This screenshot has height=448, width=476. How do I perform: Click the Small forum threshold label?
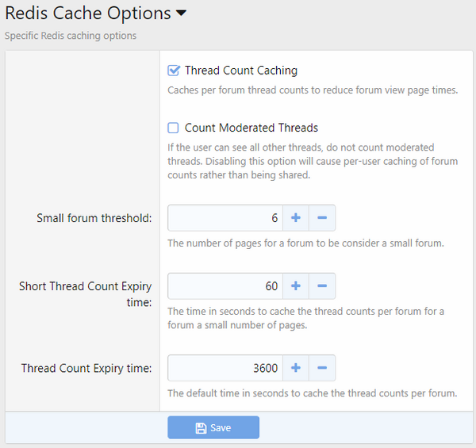click(94, 218)
